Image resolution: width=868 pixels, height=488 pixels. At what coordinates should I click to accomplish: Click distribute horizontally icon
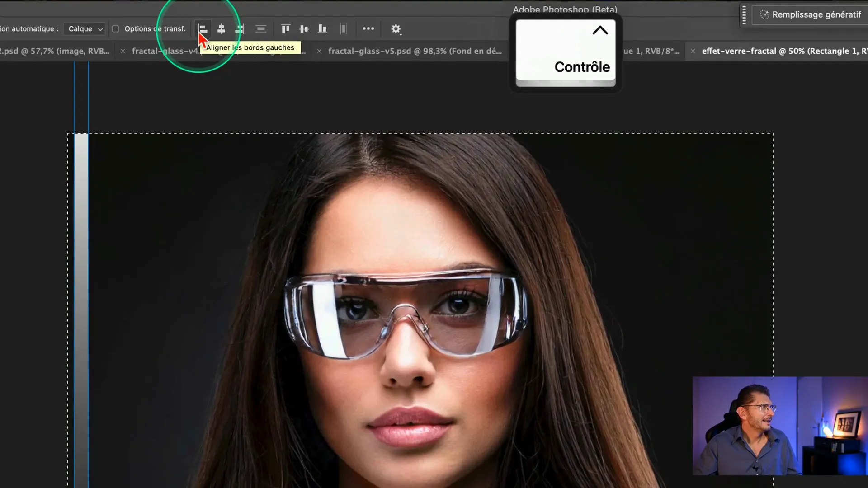tap(261, 29)
